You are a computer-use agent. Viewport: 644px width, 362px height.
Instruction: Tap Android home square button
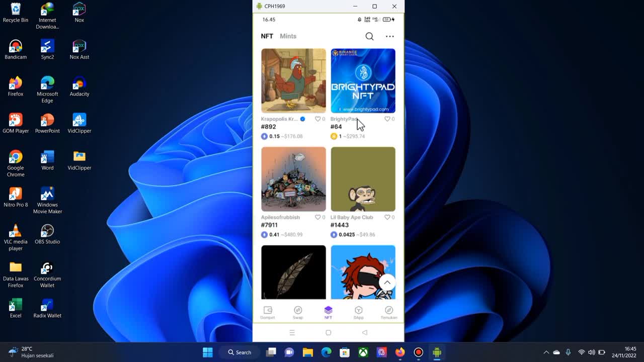tap(328, 333)
